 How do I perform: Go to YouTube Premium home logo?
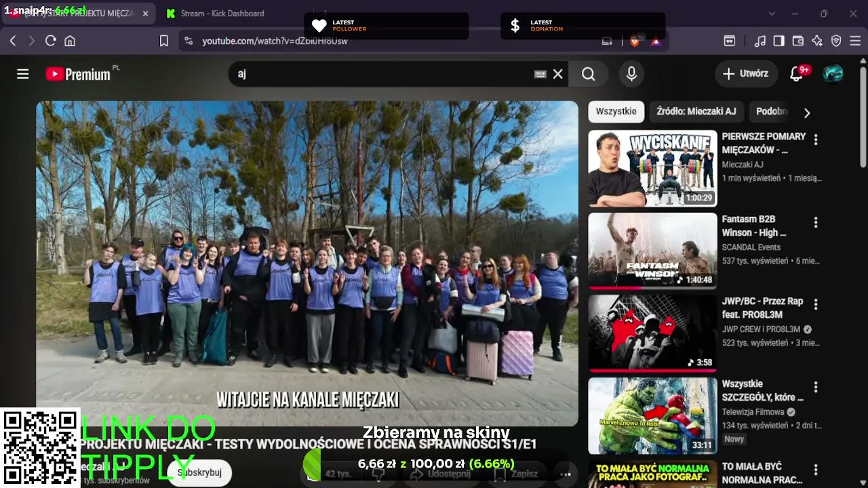pos(79,74)
